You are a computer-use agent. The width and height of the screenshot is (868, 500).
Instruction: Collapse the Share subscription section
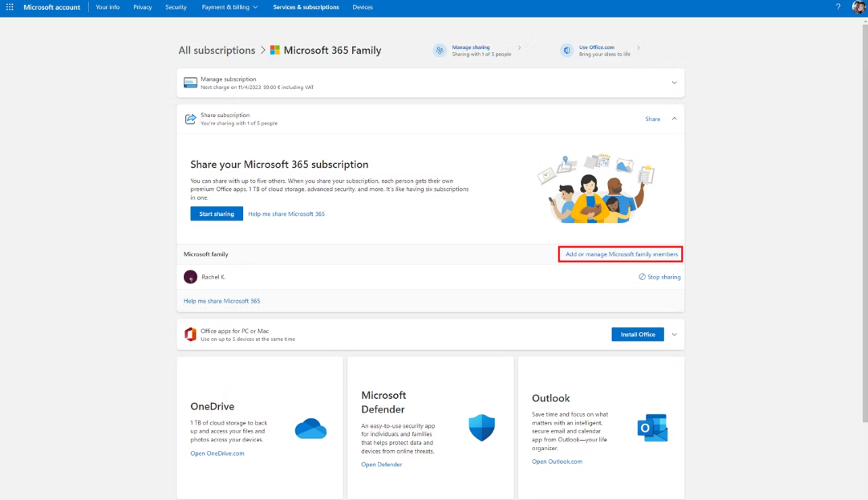click(674, 119)
